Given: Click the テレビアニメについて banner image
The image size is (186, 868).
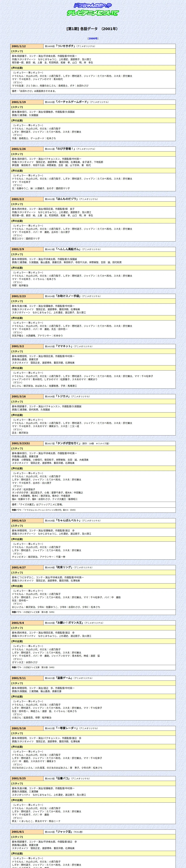Looking at the screenshot, I should click(93, 13).
